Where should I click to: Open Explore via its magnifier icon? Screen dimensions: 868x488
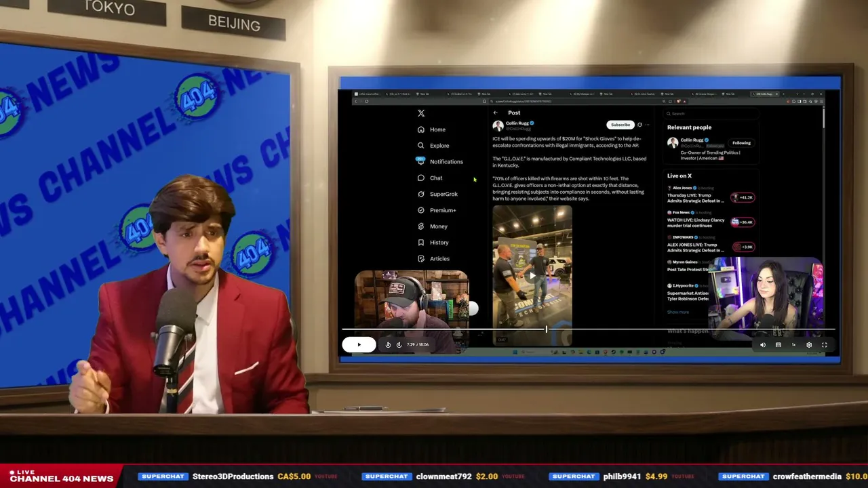click(x=421, y=146)
